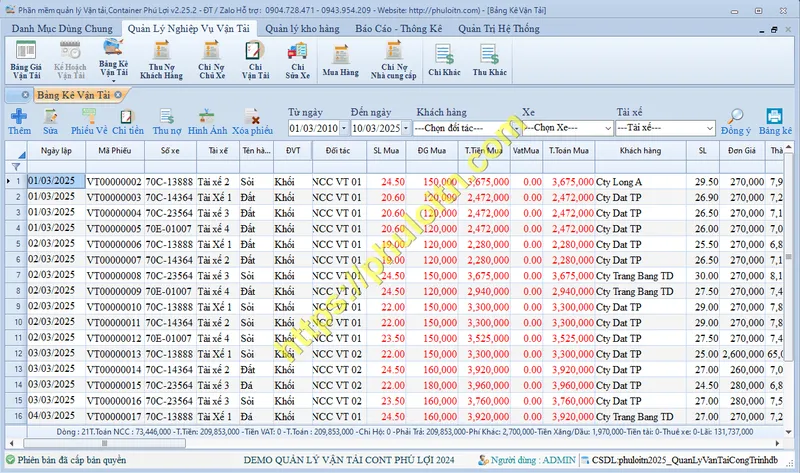Click the Từ ngày date field
This screenshot has width=800, height=473.
tap(314, 128)
